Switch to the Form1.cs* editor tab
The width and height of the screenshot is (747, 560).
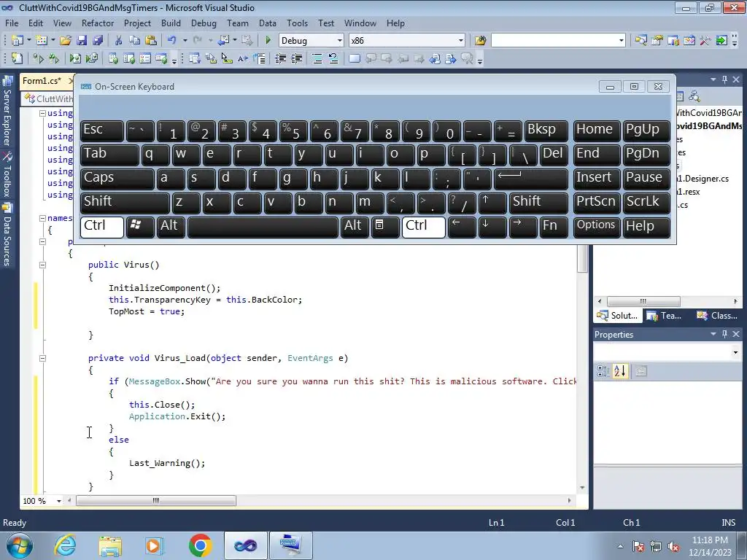point(42,80)
